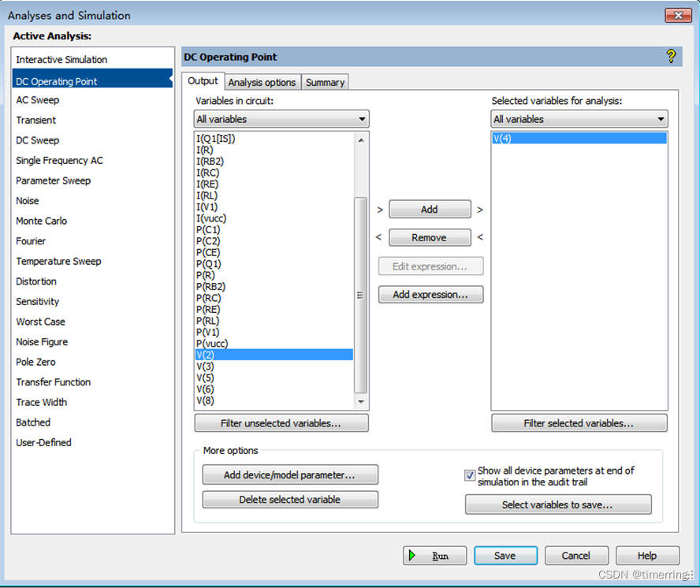Choose AC Sweep analysis
Image resolution: width=700 pixels, height=588 pixels.
(92, 100)
